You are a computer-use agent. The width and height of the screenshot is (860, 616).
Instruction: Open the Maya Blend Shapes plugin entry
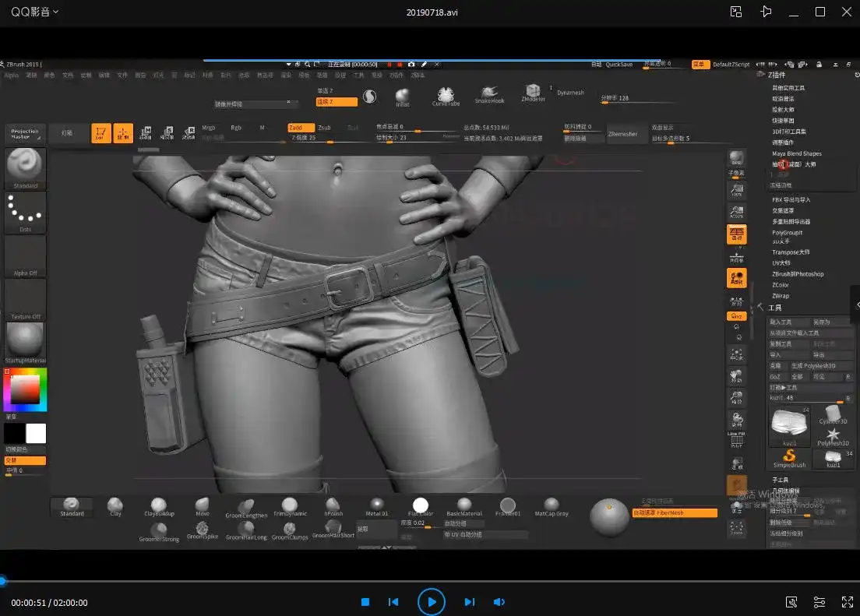pos(796,153)
